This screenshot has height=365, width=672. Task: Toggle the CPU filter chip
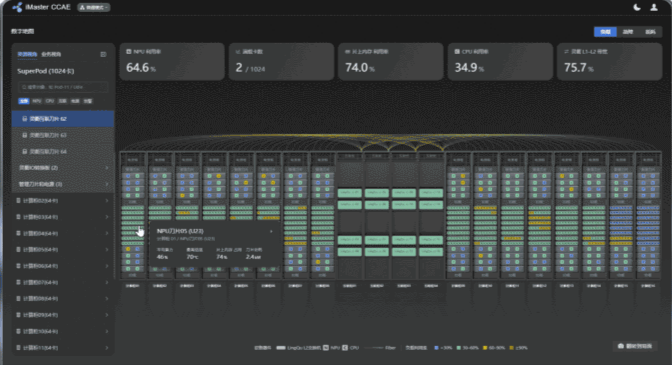point(50,101)
